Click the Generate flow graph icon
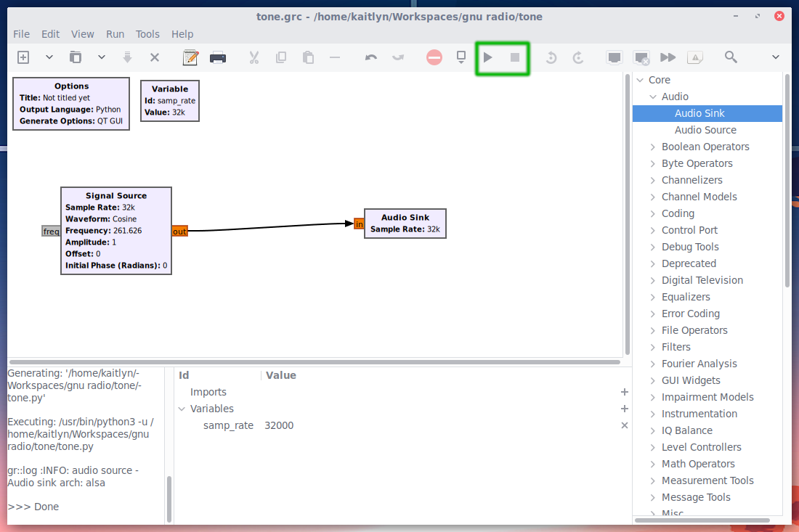Image resolution: width=799 pixels, height=532 pixels. (x=461, y=57)
